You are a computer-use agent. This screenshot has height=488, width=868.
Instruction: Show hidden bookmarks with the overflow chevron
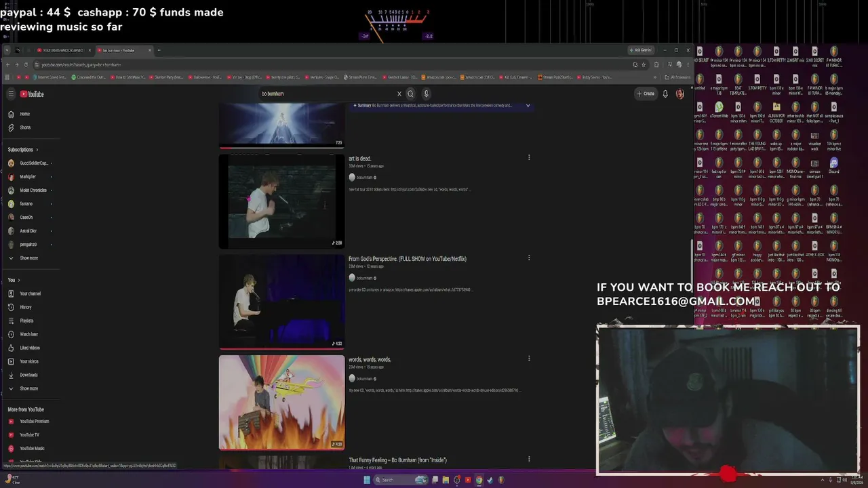[654, 77]
